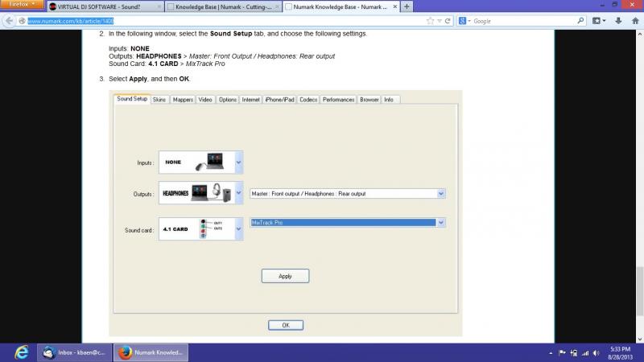Open Thunderbird Inbox taskbar item
The width and height of the screenshot is (644, 362).
74,352
